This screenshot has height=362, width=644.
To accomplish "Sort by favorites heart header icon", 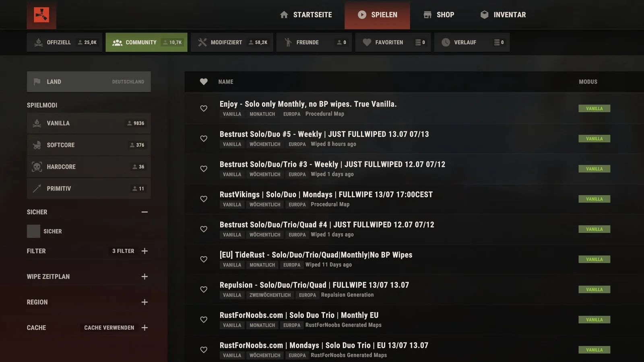I will (x=204, y=82).
